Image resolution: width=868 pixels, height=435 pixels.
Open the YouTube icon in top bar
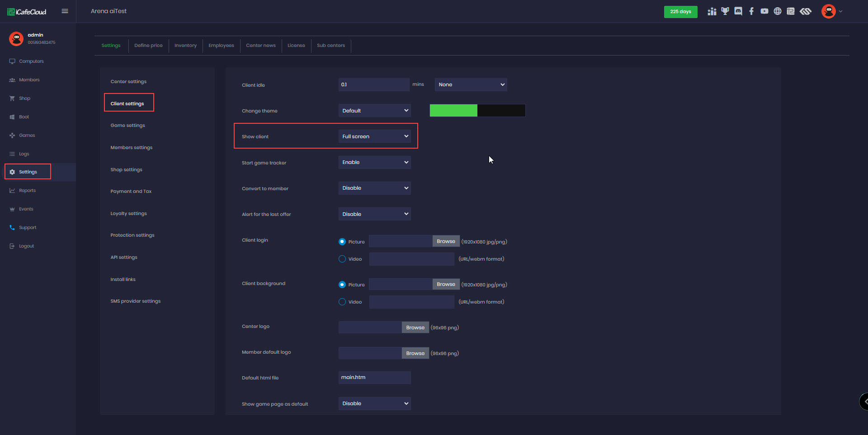point(764,11)
